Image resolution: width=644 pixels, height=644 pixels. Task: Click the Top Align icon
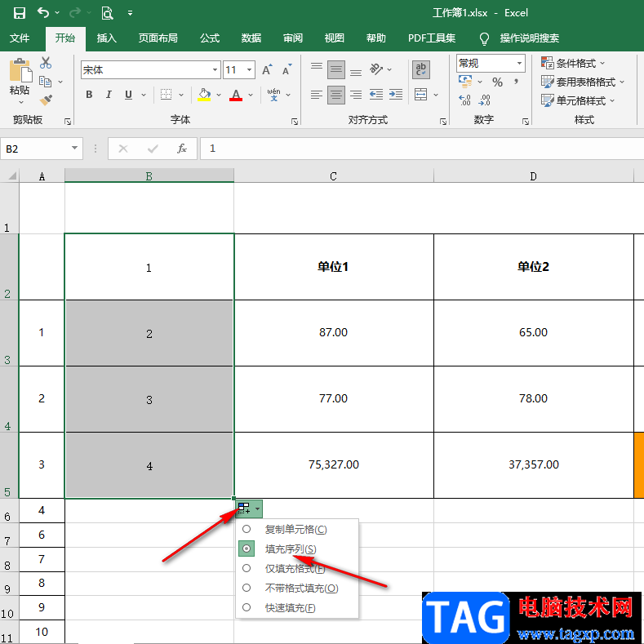coord(316,66)
